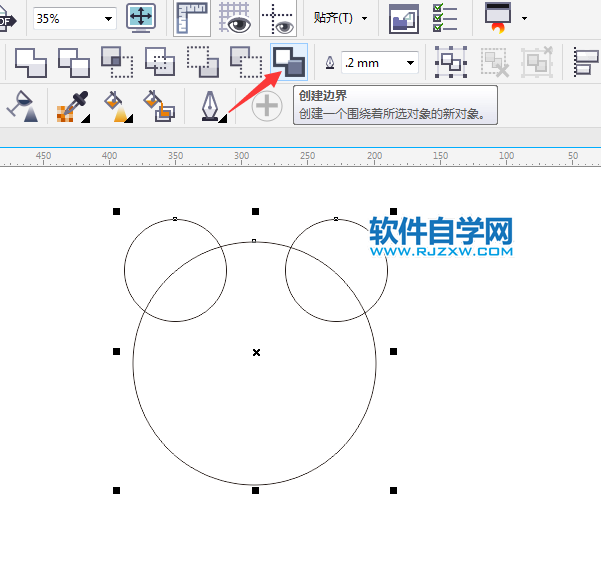Click the Intersect shapes icon

tap(117, 63)
